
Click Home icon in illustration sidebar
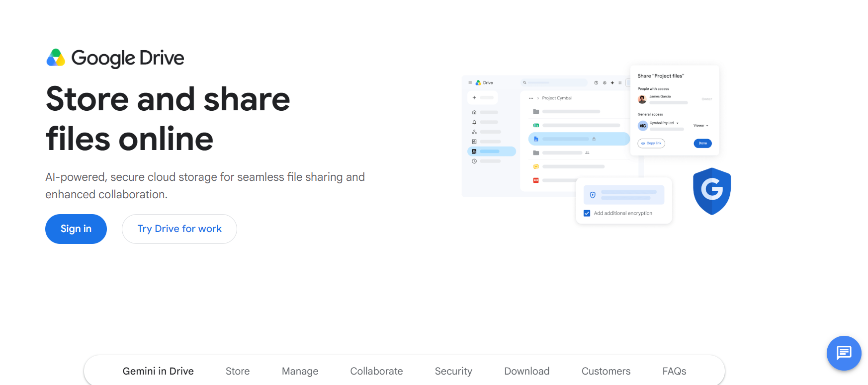[x=474, y=112]
